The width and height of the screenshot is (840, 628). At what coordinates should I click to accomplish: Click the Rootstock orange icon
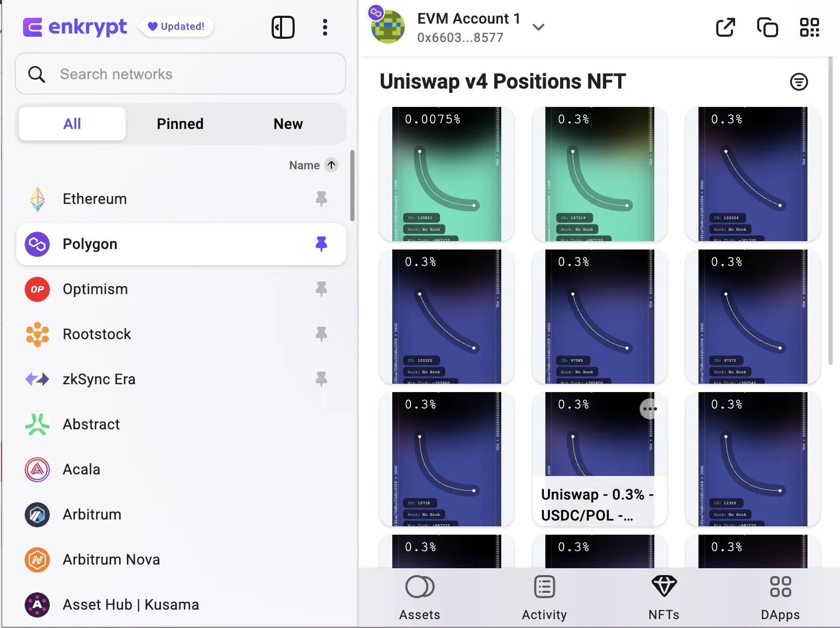(37, 334)
